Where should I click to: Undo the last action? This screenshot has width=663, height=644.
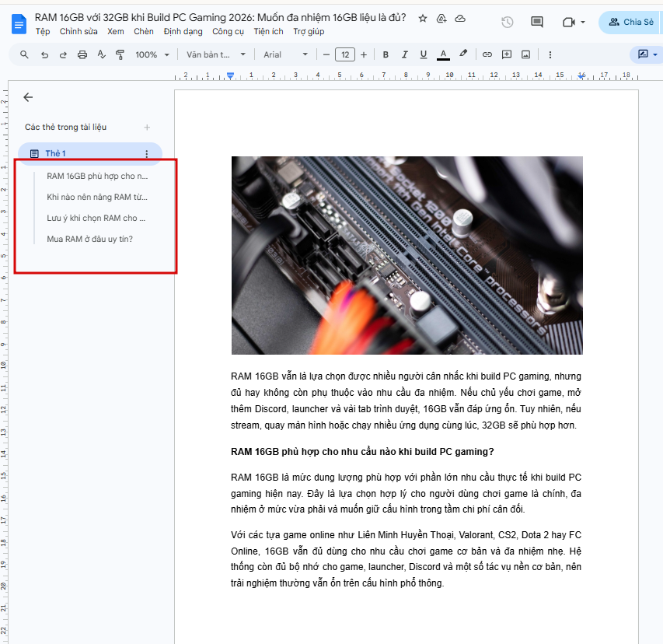[44, 54]
